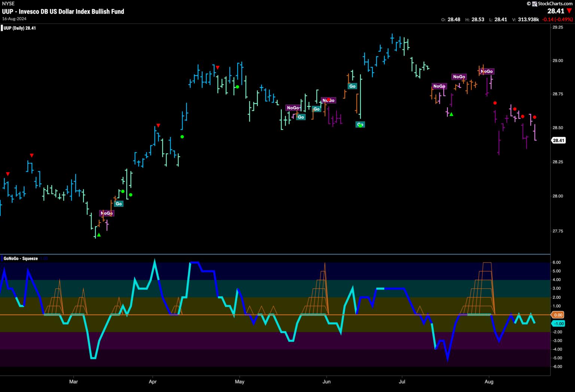This screenshot has width=575, height=392.
Task: Click the Aug label on time axis
Action: click(489, 382)
